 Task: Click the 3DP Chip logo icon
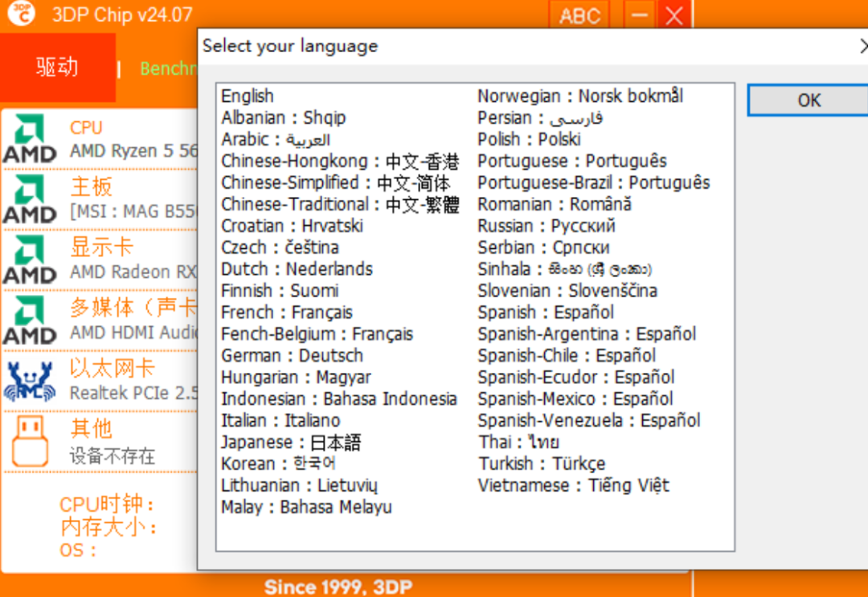coord(22,14)
